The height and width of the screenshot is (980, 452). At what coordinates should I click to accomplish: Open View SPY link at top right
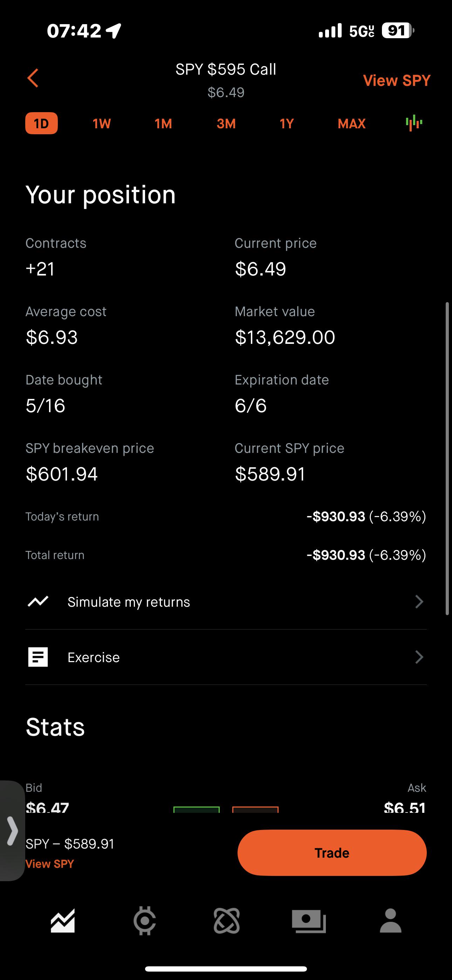click(x=397, y=81)
